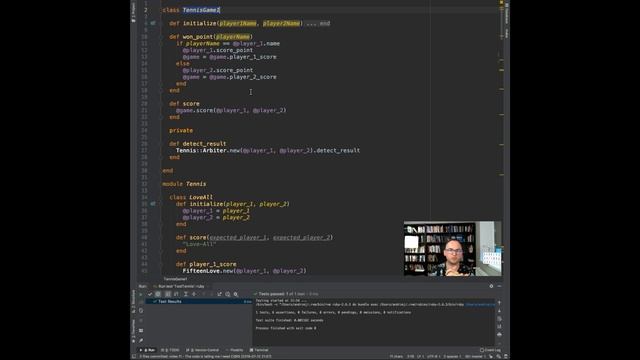The width and height of the screenshot is (640, 360).
Task: Click the blue file link in console
Action: (x=480, y=304)
